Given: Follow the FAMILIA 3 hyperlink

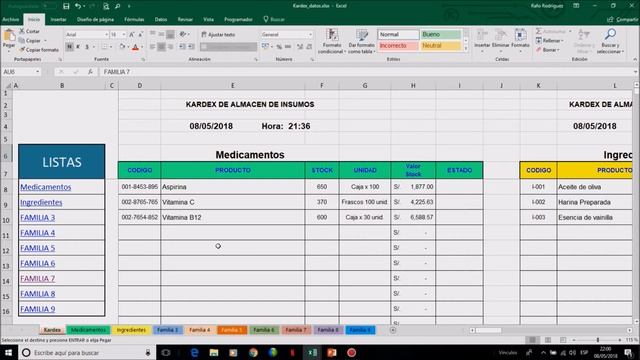Looking at the screenshot, I should tap(38, 218).
